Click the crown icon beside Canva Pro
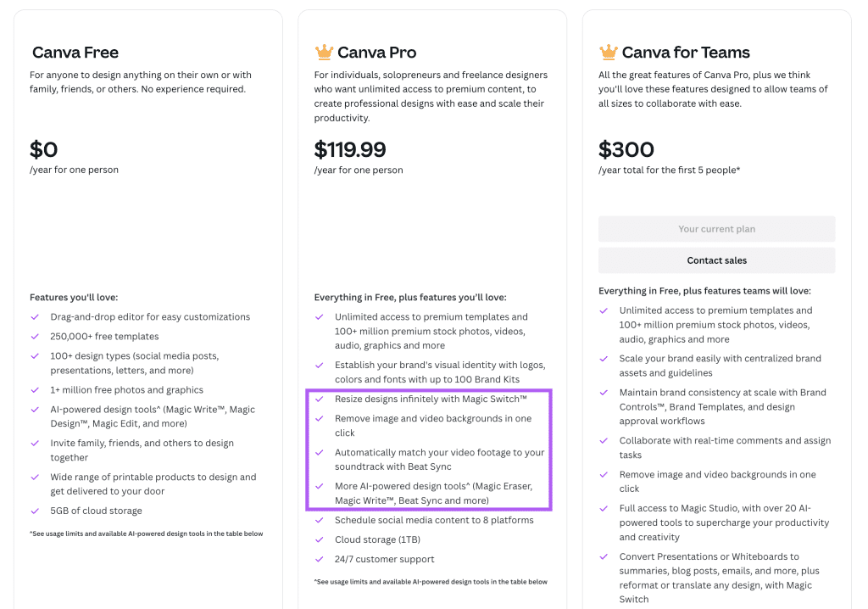This screenshot has width=868, height=609. click(x=324, y=52)
